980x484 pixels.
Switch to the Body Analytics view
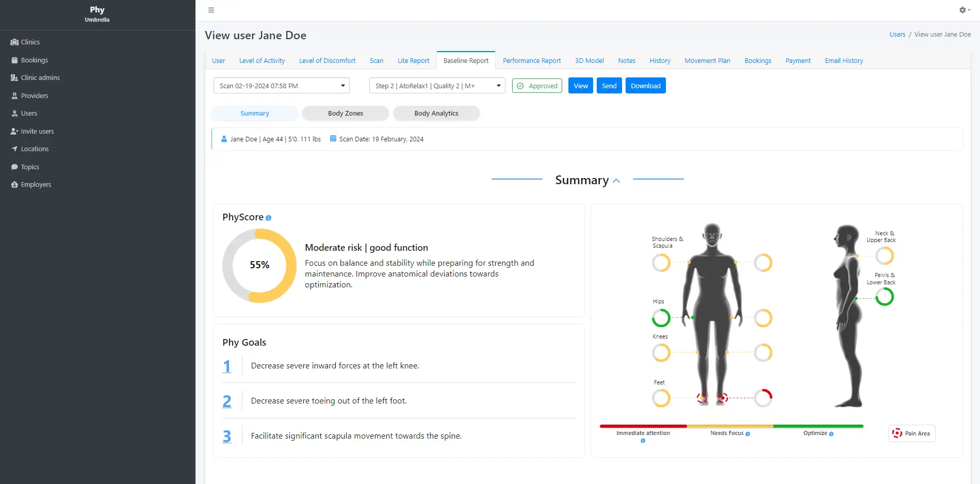click(x=436, y=113)
